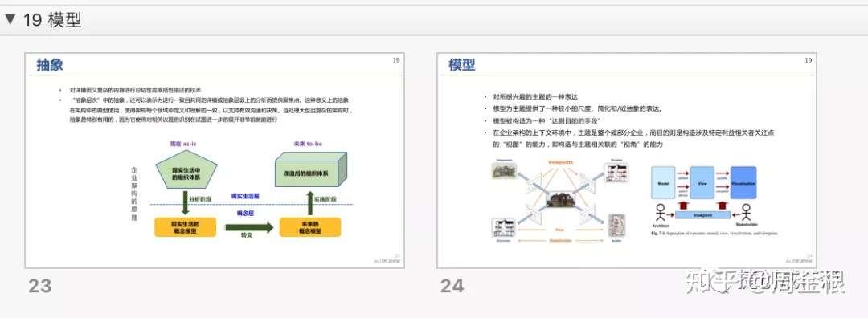The image size is (868, 318).
Task: Select slide thumbnail 23 titled 抽象
Action: click(215, 161)
